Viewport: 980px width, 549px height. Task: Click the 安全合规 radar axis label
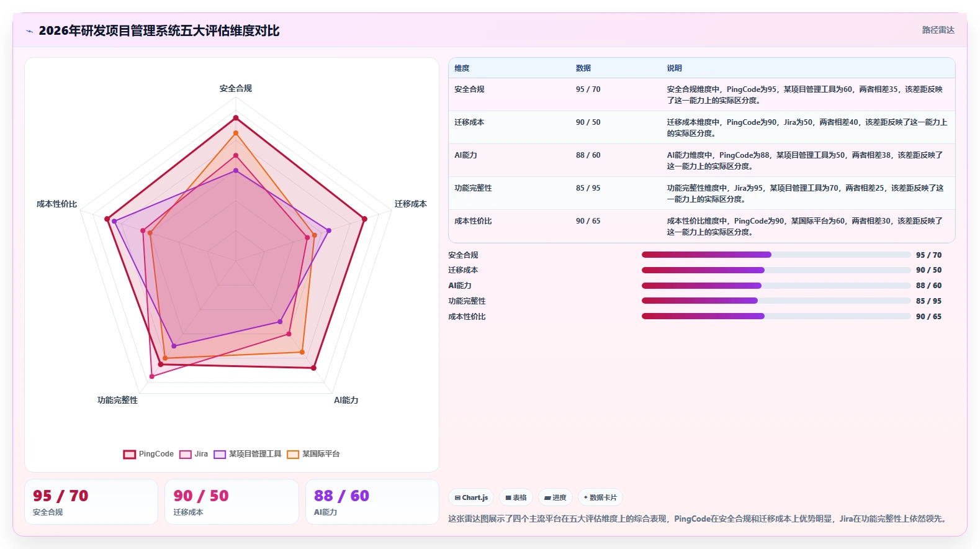pos(236,88)
